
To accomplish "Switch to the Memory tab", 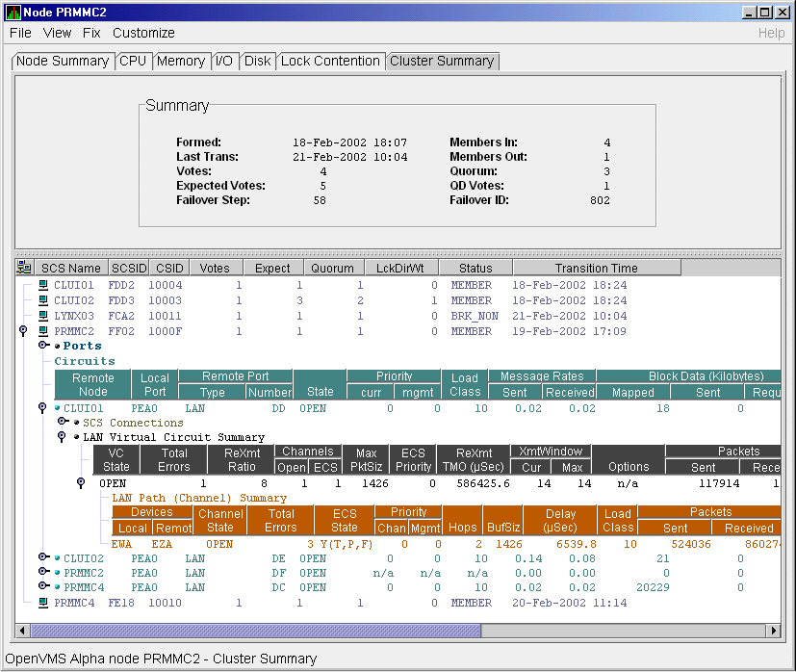I will pyautogui.click(x=181, y=61).
